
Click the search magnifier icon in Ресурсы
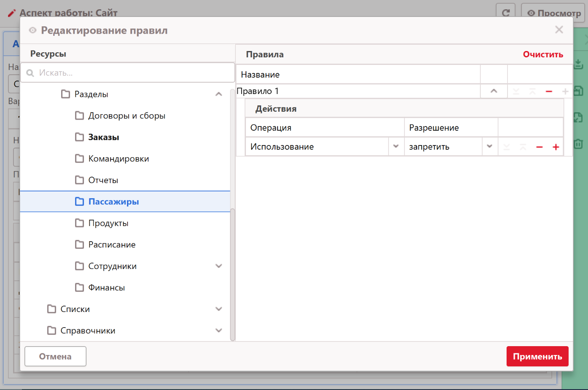pos(30,73)
